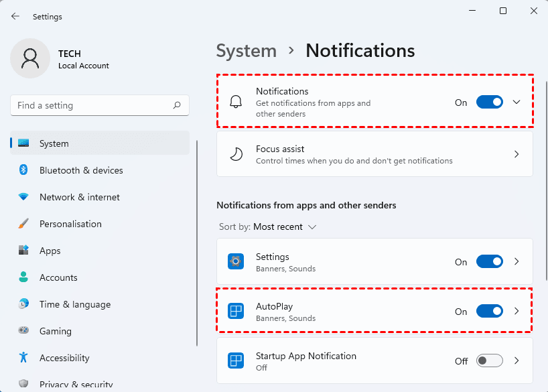Select Apps in the sidebar
This screenshot has width=548, height=392.
pyautogui.click(x=50, y=251)
